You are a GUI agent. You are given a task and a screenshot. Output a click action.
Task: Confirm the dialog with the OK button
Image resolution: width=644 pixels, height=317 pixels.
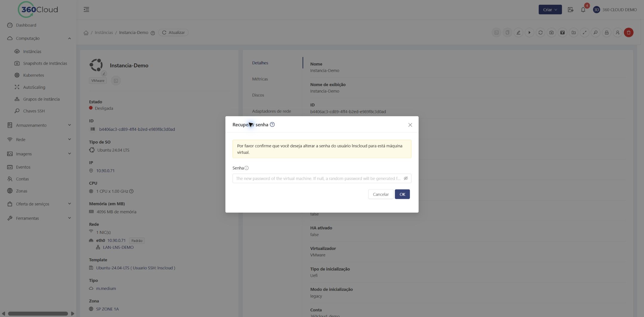[x=402, y=194]
